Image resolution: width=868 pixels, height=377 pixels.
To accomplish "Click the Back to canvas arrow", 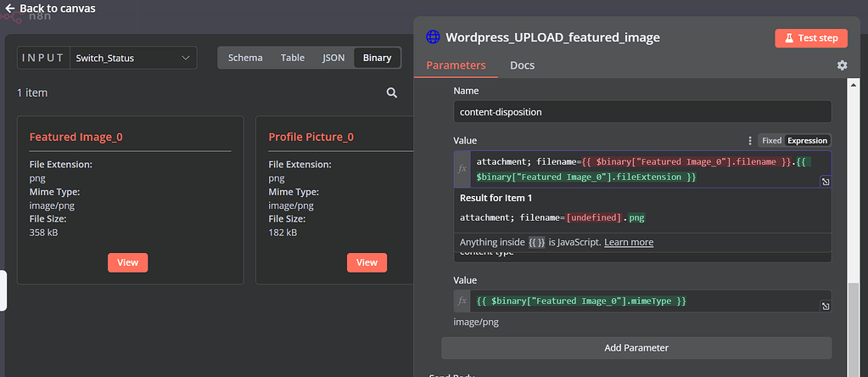I will click(x=9, y=8).
